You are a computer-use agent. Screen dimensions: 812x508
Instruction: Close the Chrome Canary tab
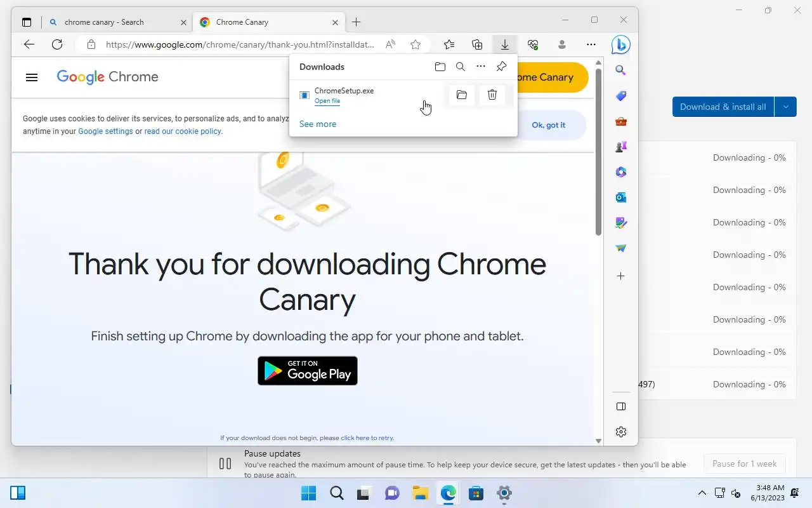tap(335, 22)
